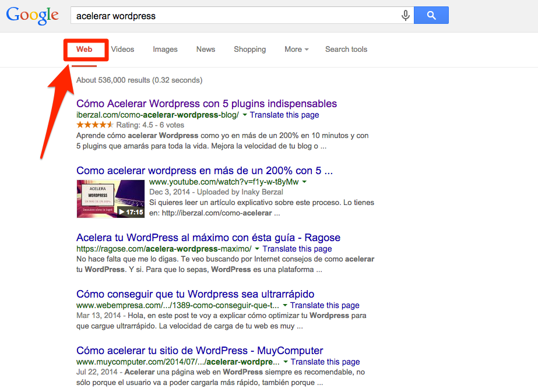538x392 pixels.
Task: Select the Web tab
Action: (84, 50)
